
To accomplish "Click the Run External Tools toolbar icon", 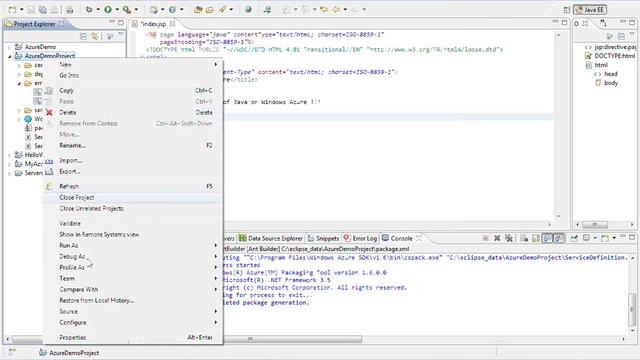I will (127, 9).
